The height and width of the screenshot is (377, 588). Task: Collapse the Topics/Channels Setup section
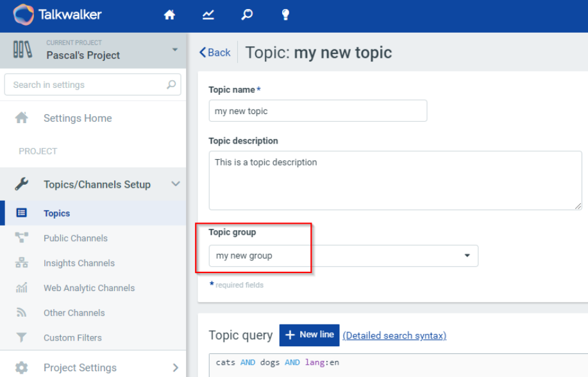(x=175, y=184)
